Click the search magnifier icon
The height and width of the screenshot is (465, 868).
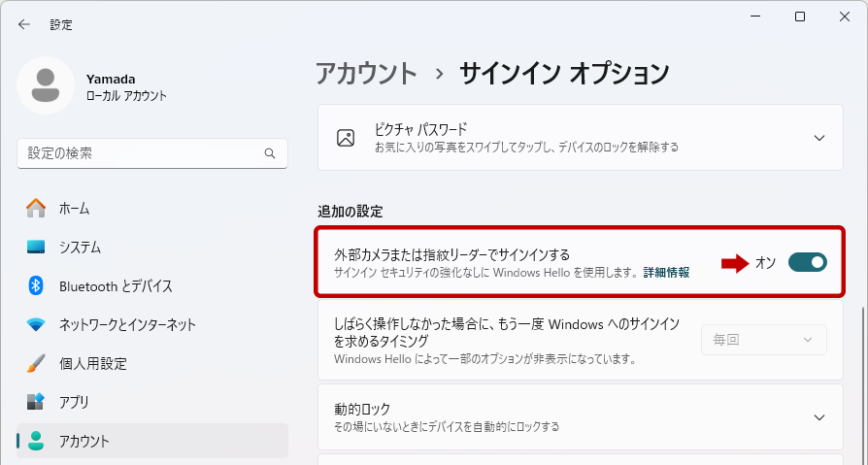coord(270,153)
